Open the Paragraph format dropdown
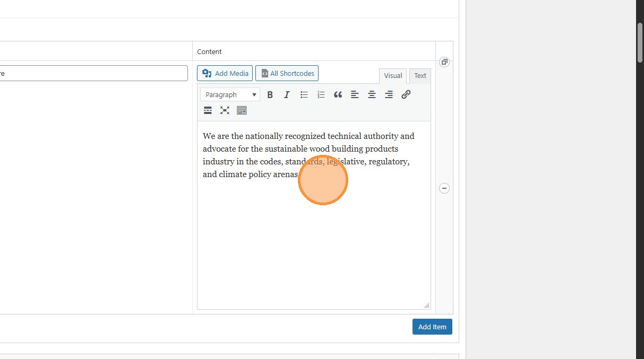Image resolution: width=644 pixels, height=359 pixels. tap(230, 94)
